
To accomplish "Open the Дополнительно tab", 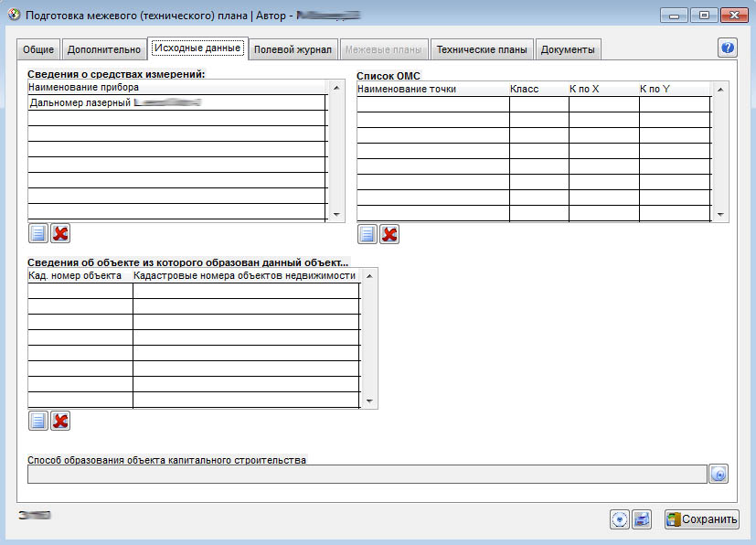I will click(103, 49).
